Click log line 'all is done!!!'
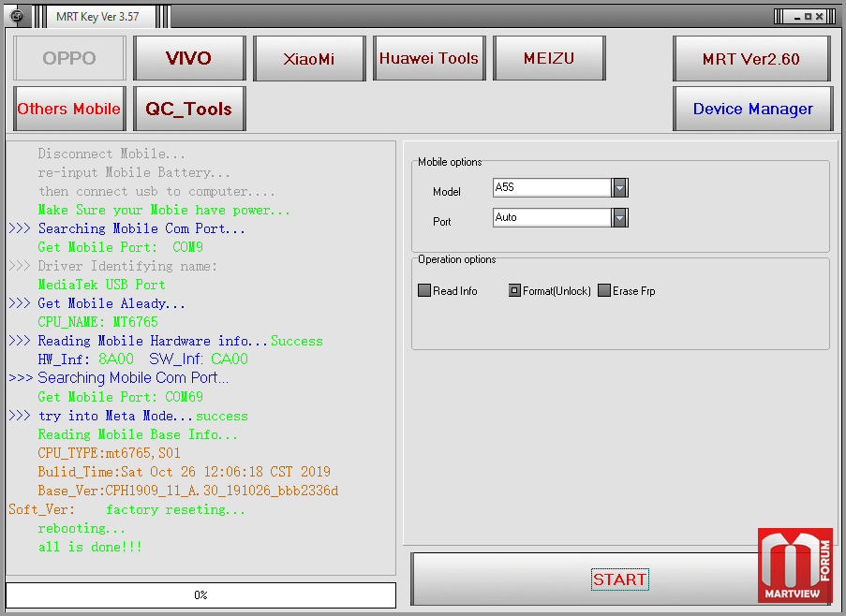 [x=90, y=547]
